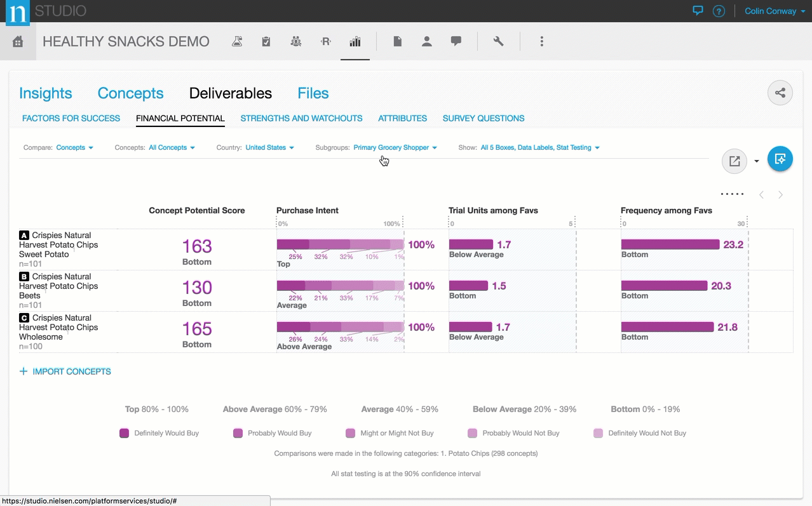The width and height of the screenshot is (812, 506).
Task: Select Financial Potential subtab
Action: (x=180, y=118)
